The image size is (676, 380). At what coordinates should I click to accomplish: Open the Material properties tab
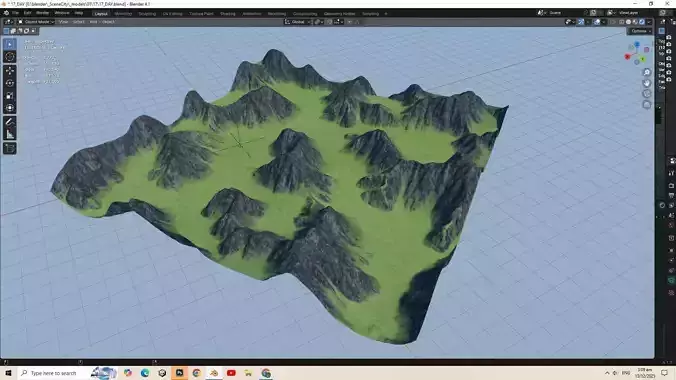671,292
